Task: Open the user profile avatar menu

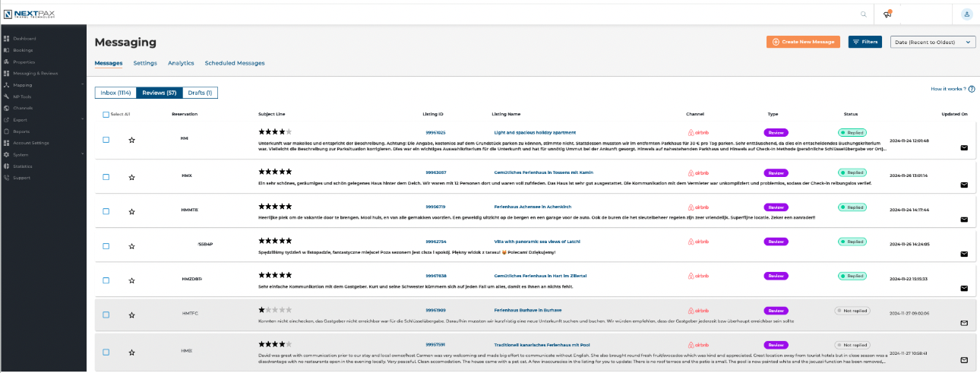Action: click(966, 14)
